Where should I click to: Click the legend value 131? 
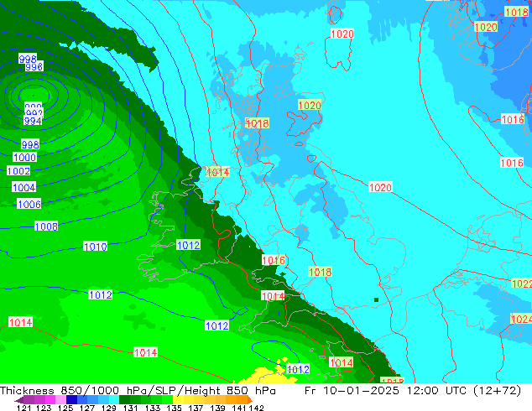click(x=131, y=408)
